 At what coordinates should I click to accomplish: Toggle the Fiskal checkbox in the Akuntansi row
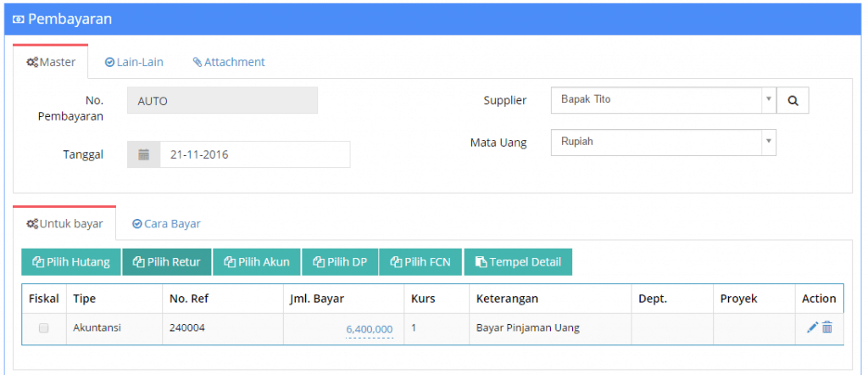(x=43, y=328)
